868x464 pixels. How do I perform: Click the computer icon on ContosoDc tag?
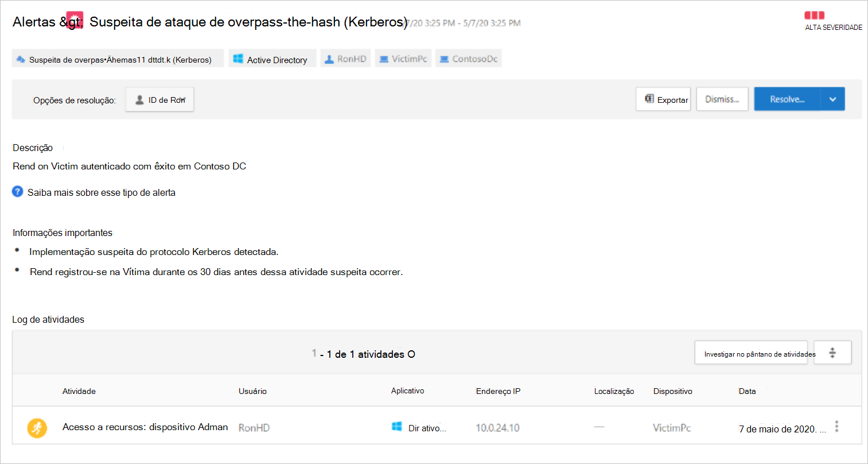[x=444, y=59]
